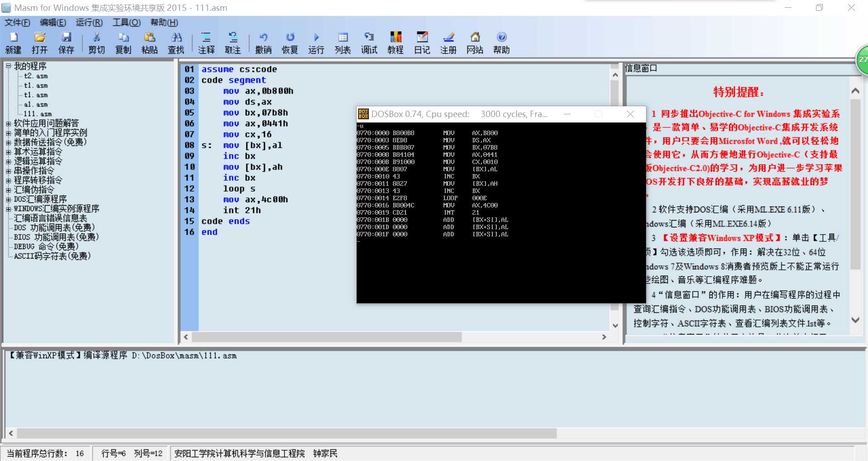Open 汇编语言错误信息表 entry
868x461 pixels.
tap(50, 218)
